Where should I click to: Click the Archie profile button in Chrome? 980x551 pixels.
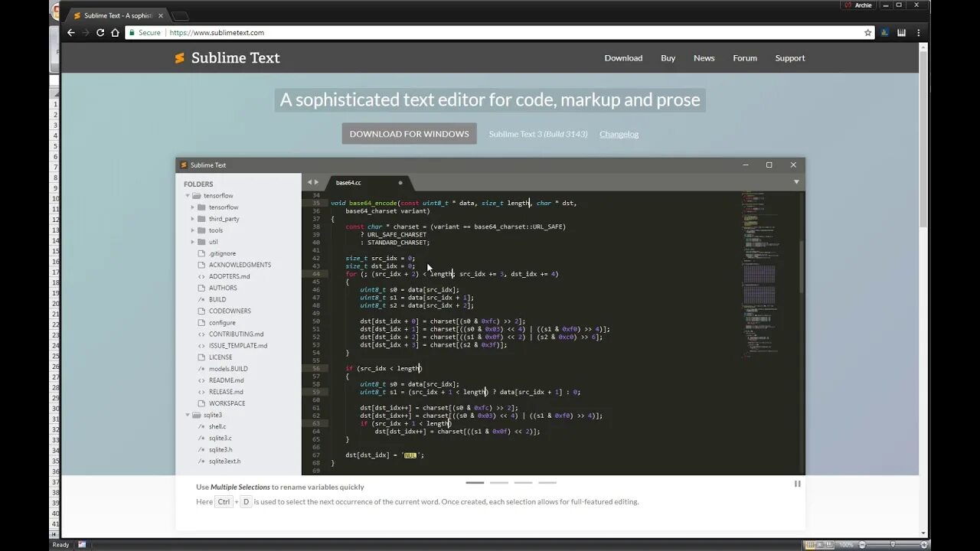click(x=858, y=5)
